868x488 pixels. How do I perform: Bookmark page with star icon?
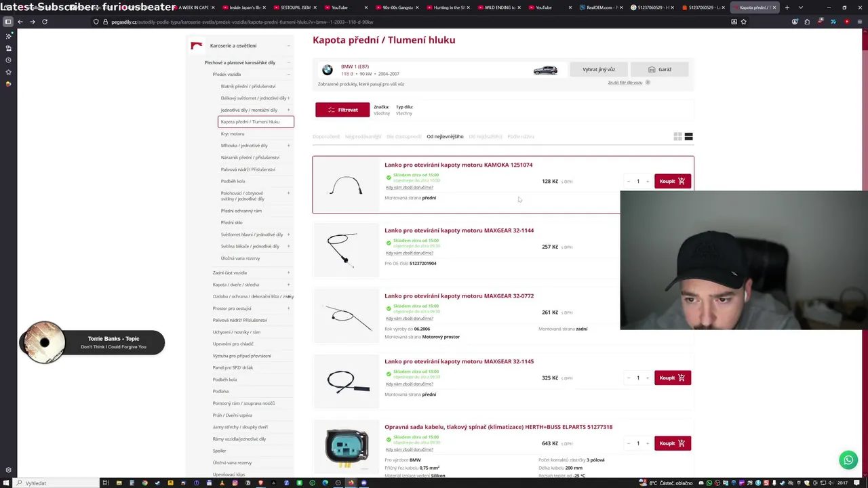744,22
